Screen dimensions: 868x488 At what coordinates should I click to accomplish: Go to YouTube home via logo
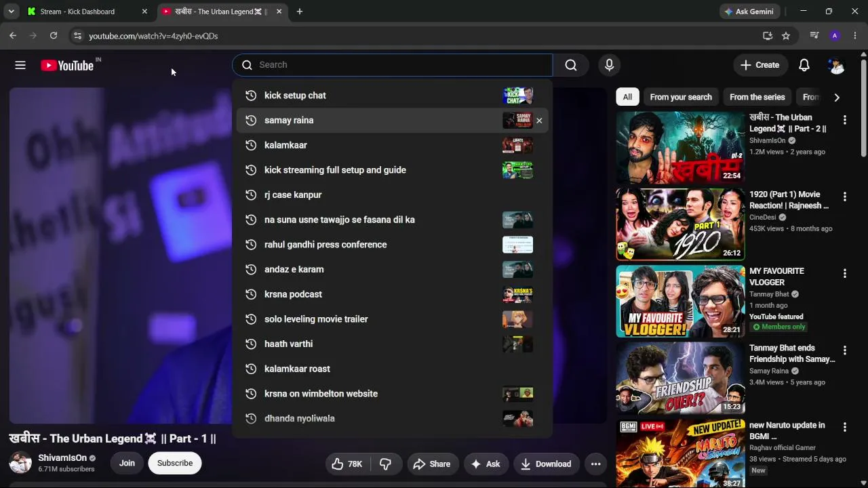[66, 65]
